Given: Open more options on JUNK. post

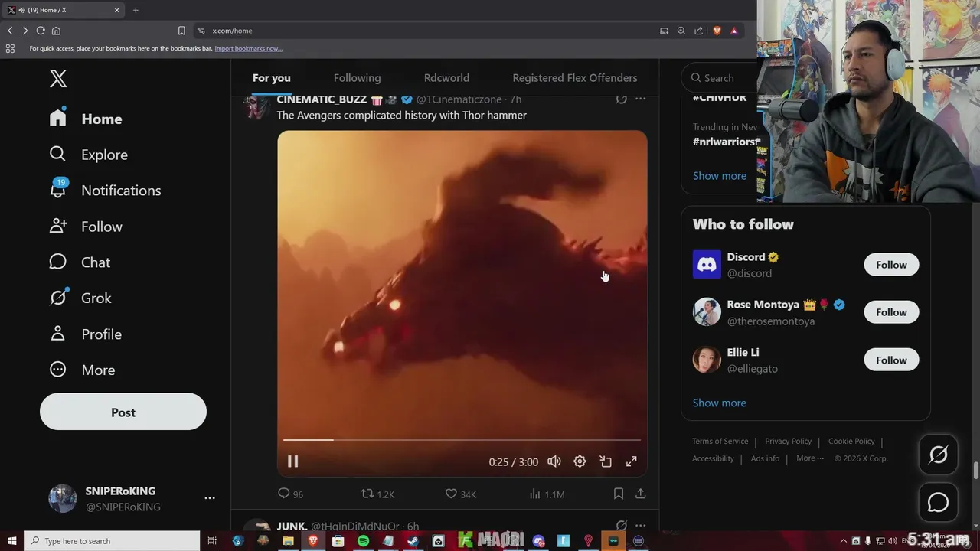Looking at the screenshot, I should (640, 526).
